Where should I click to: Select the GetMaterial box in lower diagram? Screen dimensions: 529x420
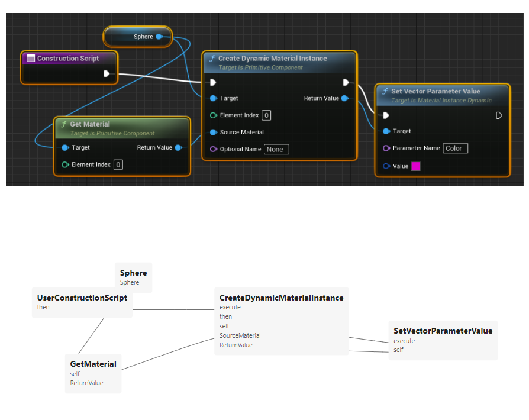pyautogui.click(x=93, y=373)
